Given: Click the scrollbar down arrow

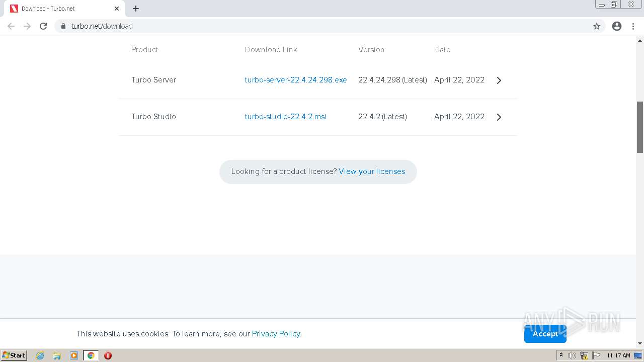Looking at the screenshot, I should point(640,343).
